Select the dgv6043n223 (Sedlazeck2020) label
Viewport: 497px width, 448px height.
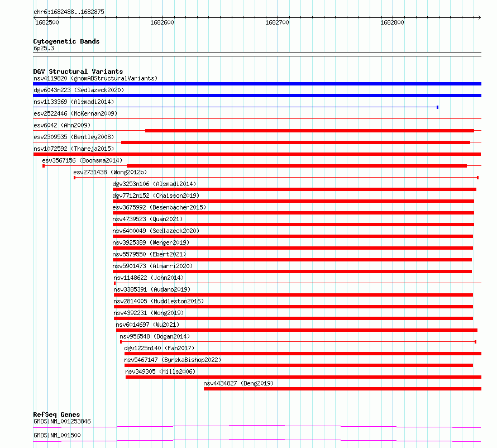coord(79,90)
